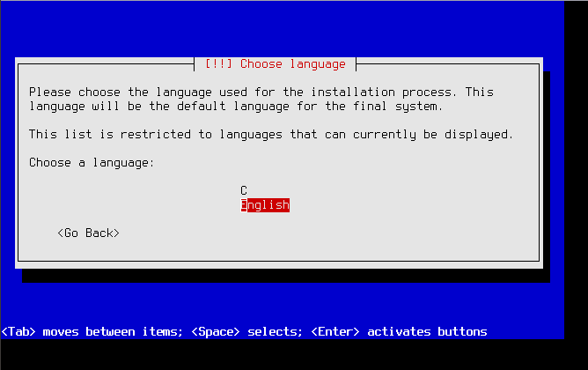Activate the Go Back button

[89, 233]
